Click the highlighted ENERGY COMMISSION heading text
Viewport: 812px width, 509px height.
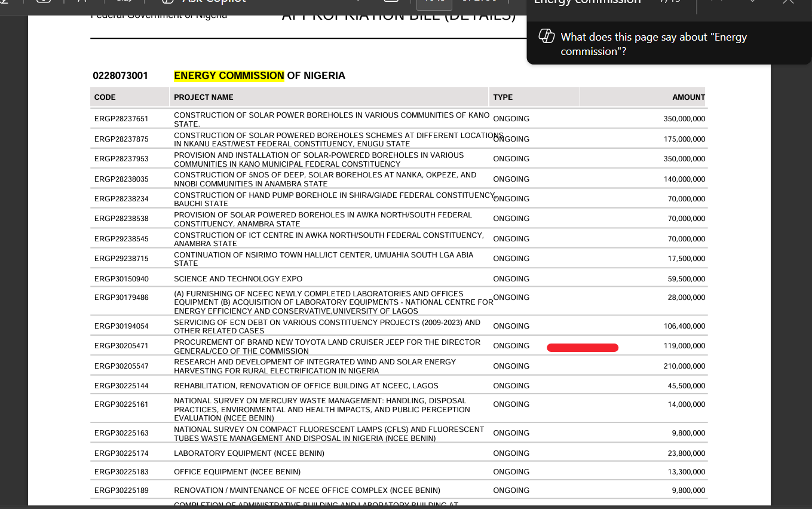click(x=229, y=76)
